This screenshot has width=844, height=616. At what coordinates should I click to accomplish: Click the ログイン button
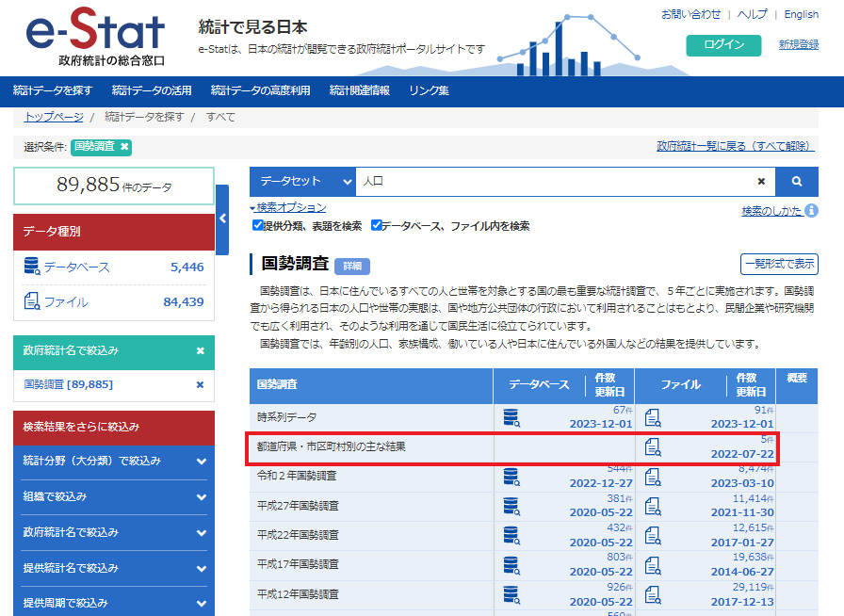tap(724, 45)
